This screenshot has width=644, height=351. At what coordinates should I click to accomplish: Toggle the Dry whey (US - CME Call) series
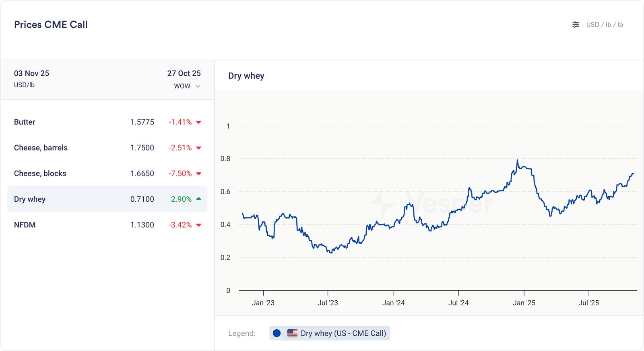tap(343, 333)
